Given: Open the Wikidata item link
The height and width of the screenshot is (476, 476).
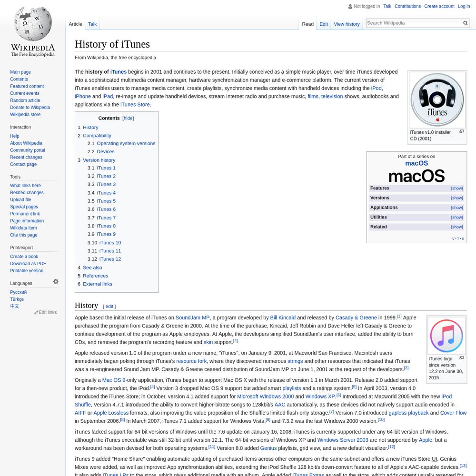Looking at the screenshot, I should tap(23, 228).
